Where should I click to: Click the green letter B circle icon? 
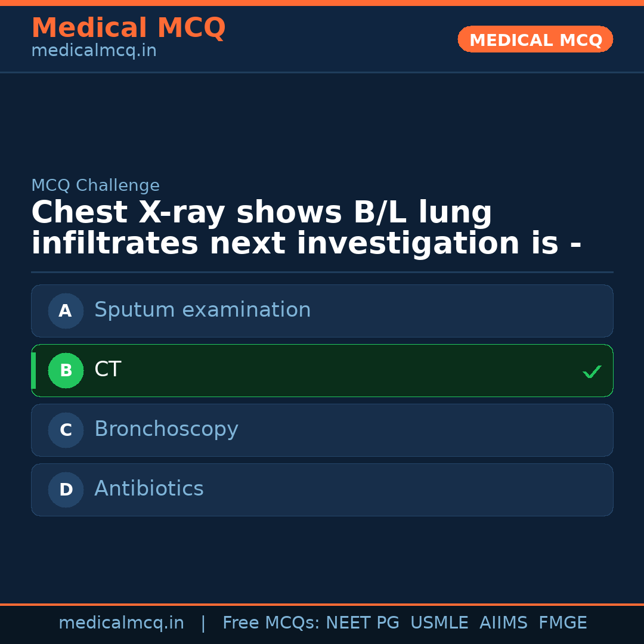coord(66,370)
